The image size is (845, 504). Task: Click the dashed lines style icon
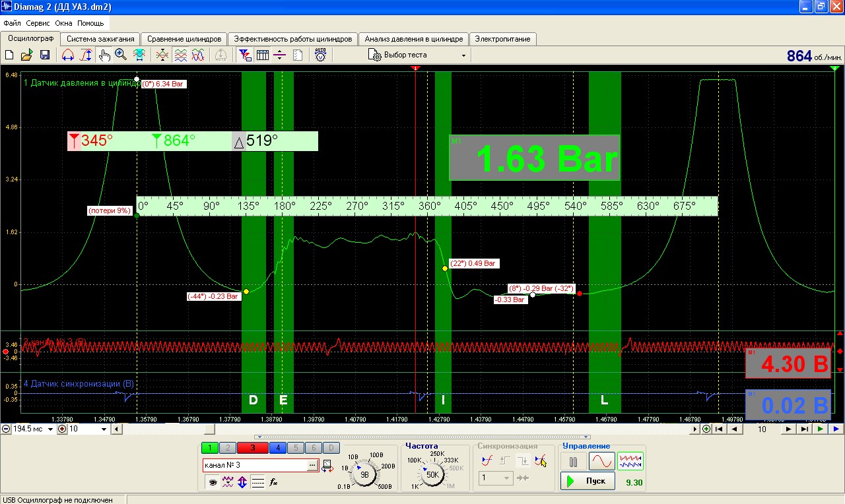tap(258, 482)
